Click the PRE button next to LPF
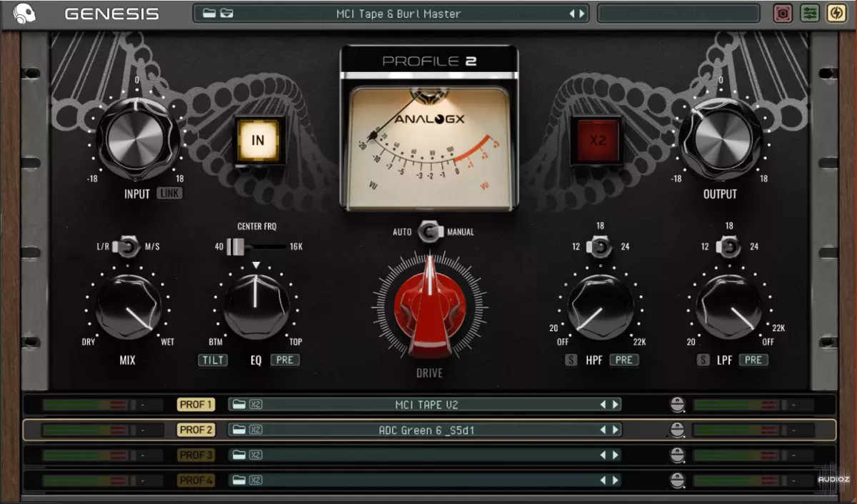 point(753,360)
